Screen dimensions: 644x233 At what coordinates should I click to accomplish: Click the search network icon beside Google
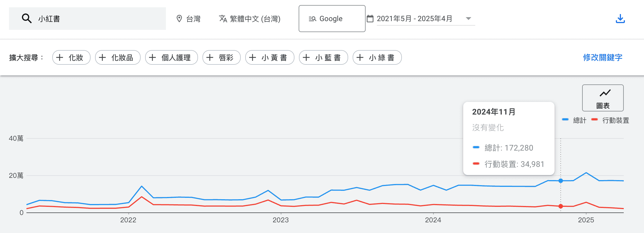(312, 19)
